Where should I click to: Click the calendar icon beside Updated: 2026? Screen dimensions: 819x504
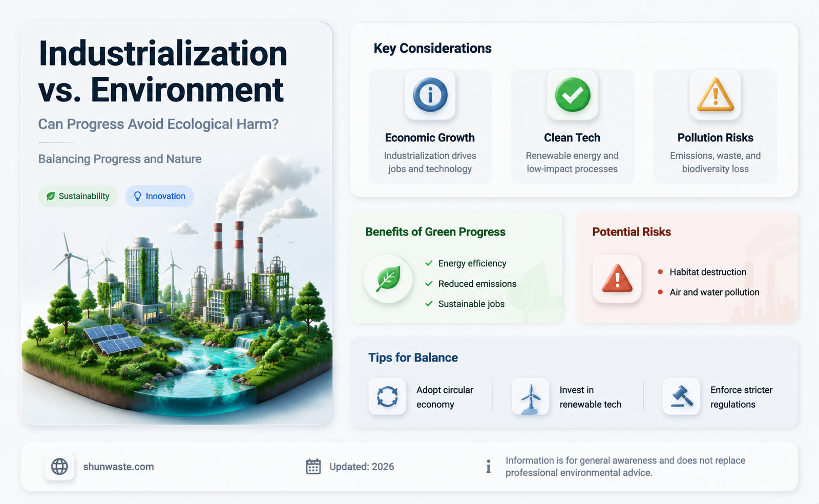click(x=313, y=467)
